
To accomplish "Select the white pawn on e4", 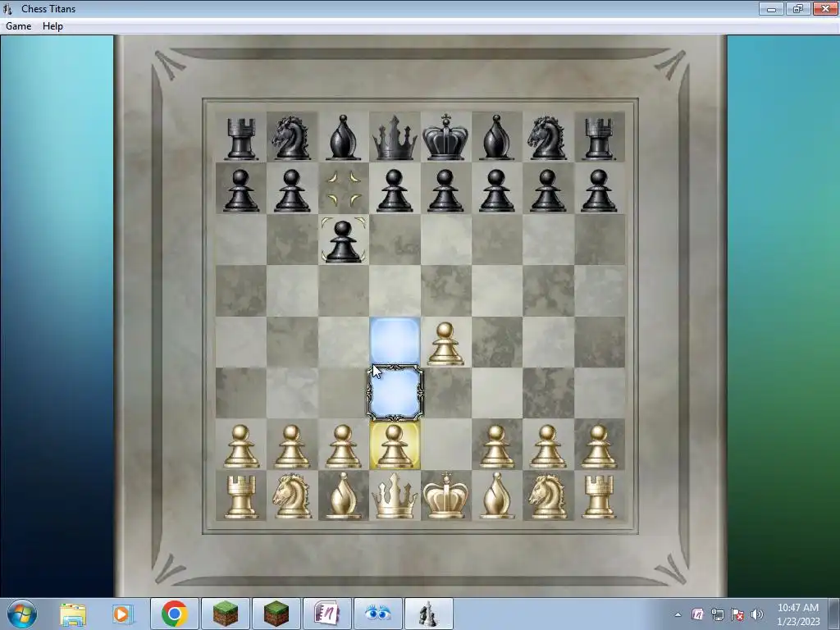I will click(x=445, y=344).
